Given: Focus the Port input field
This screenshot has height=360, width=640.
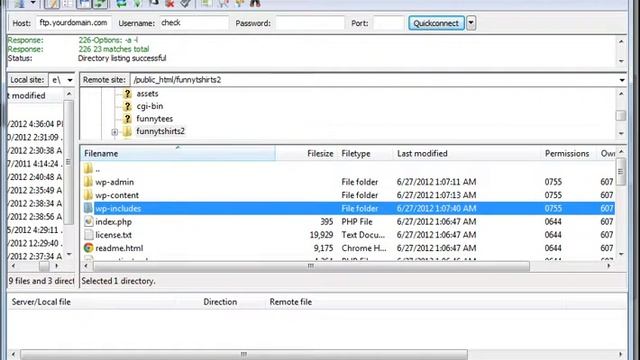Looking at the screenshot, I should [389, 23].
